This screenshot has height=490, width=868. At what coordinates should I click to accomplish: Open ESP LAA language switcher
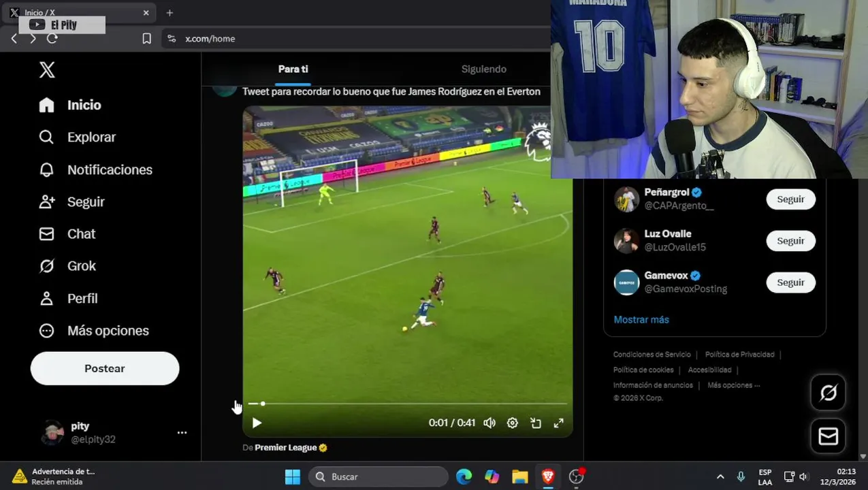tap(765, 476)
